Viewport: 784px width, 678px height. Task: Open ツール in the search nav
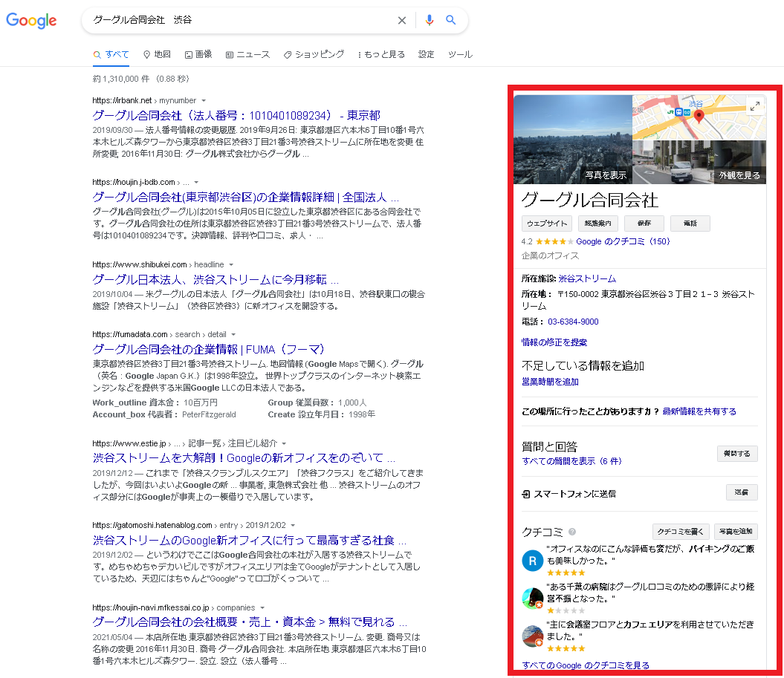pos(460,54)
